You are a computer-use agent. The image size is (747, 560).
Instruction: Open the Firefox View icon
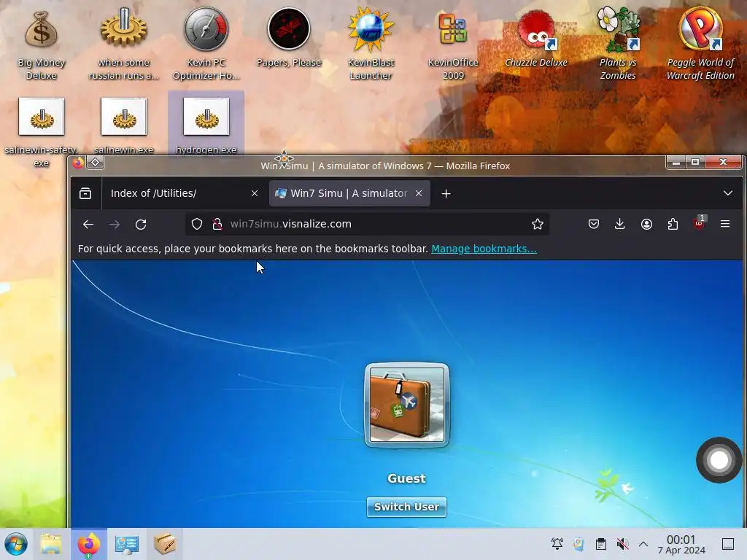click(85, 193)
